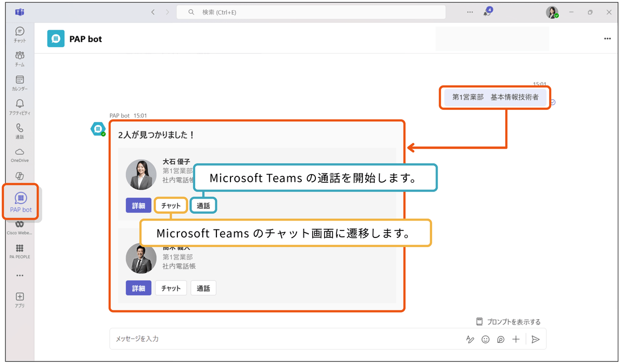Open the emoji picker icon

tap(485, 339)
